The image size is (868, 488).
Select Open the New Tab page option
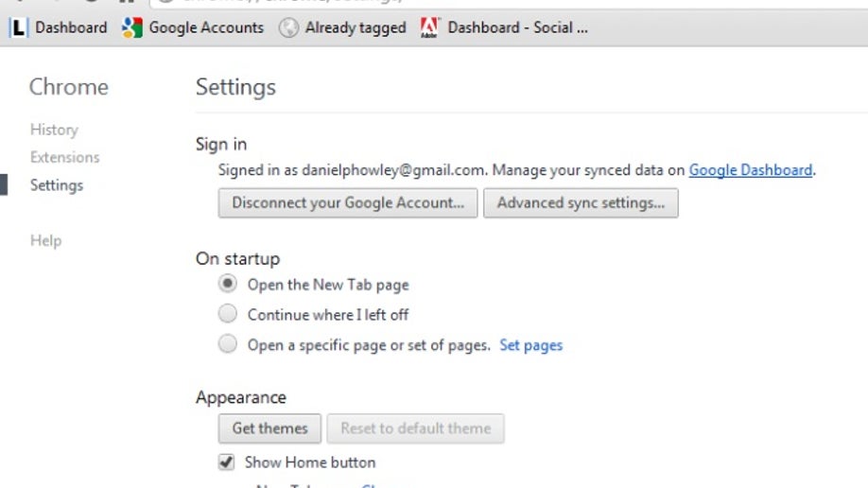[x=228, y=284]
